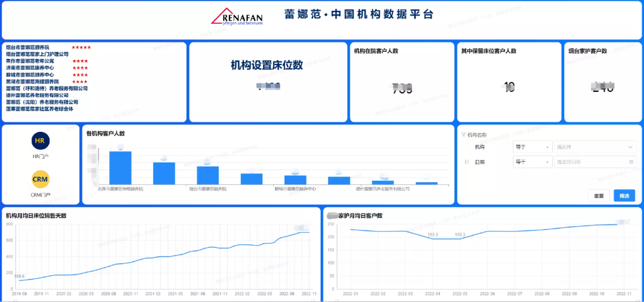
Task: Select 蕾娜范（沈阳）养老服务有限公司
Action: point(42,102)
